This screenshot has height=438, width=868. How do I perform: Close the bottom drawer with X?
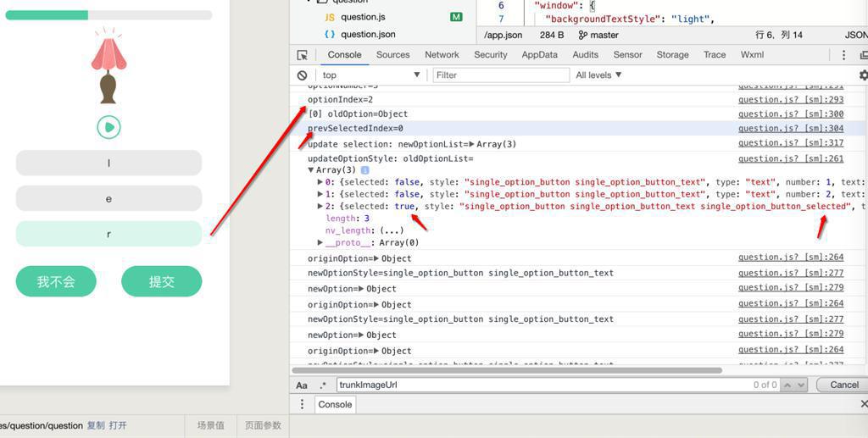point(864,404)
